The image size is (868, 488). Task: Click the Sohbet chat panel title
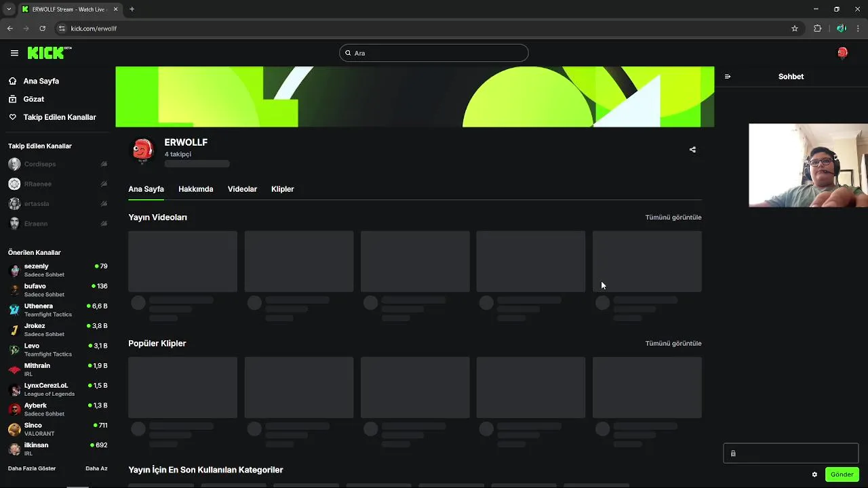[x=791, y=77]
